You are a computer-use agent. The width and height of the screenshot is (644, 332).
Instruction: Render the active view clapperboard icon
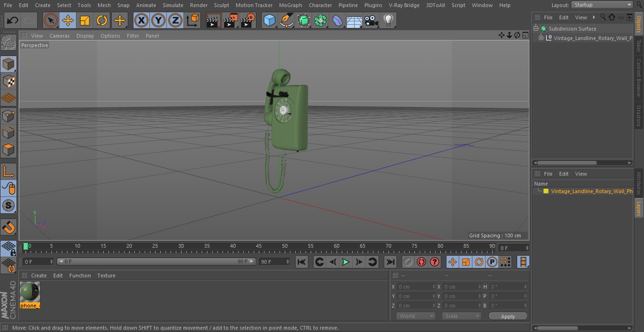(x=214, y=21)
